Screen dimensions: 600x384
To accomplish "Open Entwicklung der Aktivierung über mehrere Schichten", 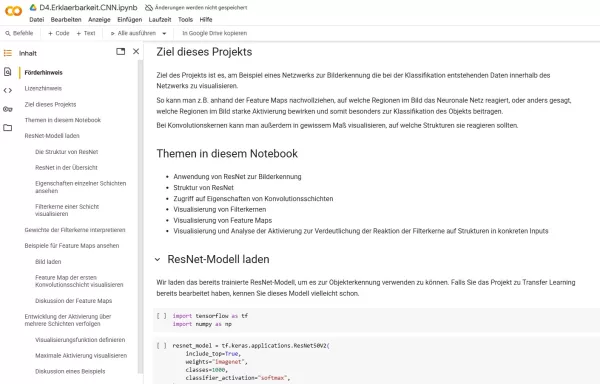I will [68, 320].
